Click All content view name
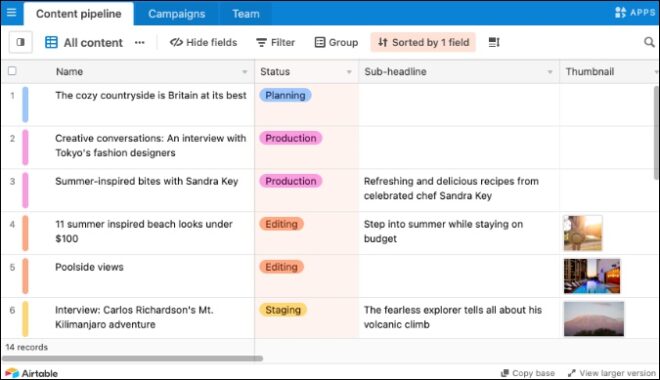Screen dimensions: 660x380 (x=93, y=43)
